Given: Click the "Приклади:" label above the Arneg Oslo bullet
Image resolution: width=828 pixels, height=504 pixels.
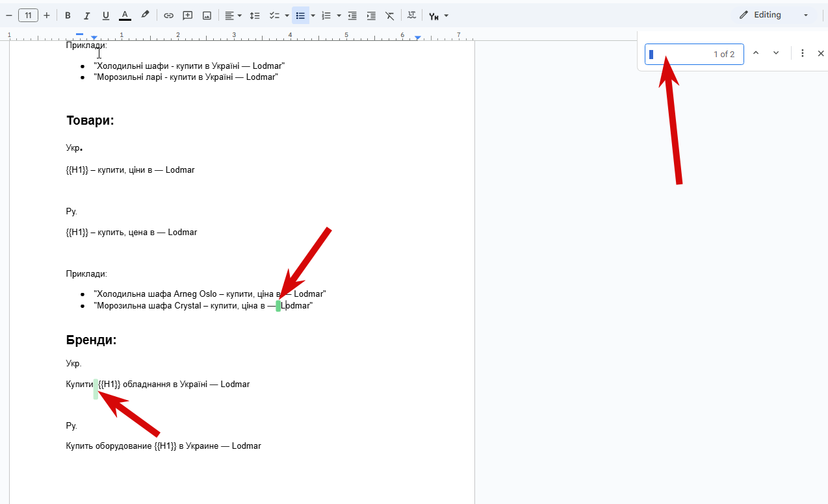Looking at the screenshot, I should (86, 274).
